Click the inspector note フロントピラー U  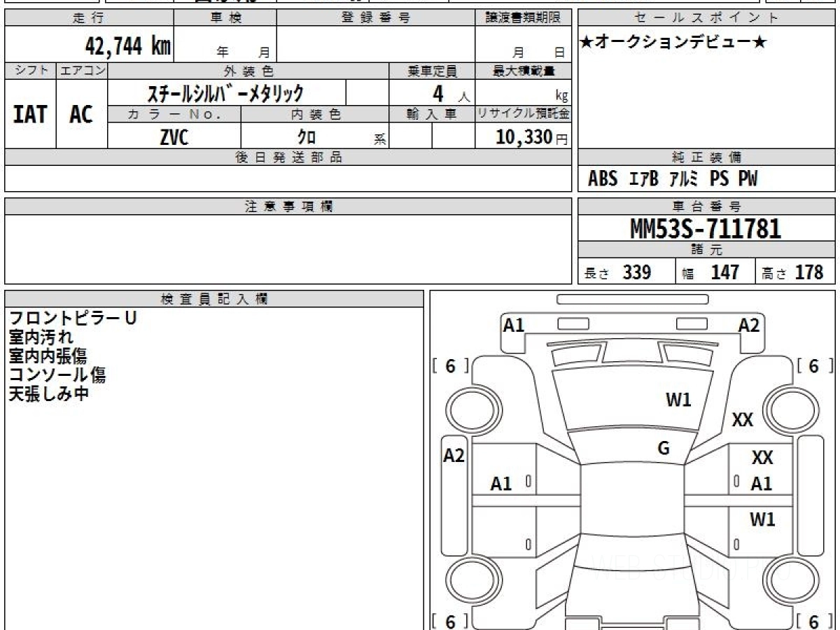click(73, 318)
